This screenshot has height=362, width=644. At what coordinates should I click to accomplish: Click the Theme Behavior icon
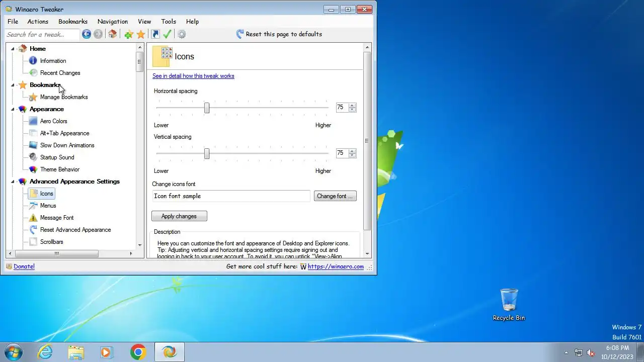click(33, 169)
